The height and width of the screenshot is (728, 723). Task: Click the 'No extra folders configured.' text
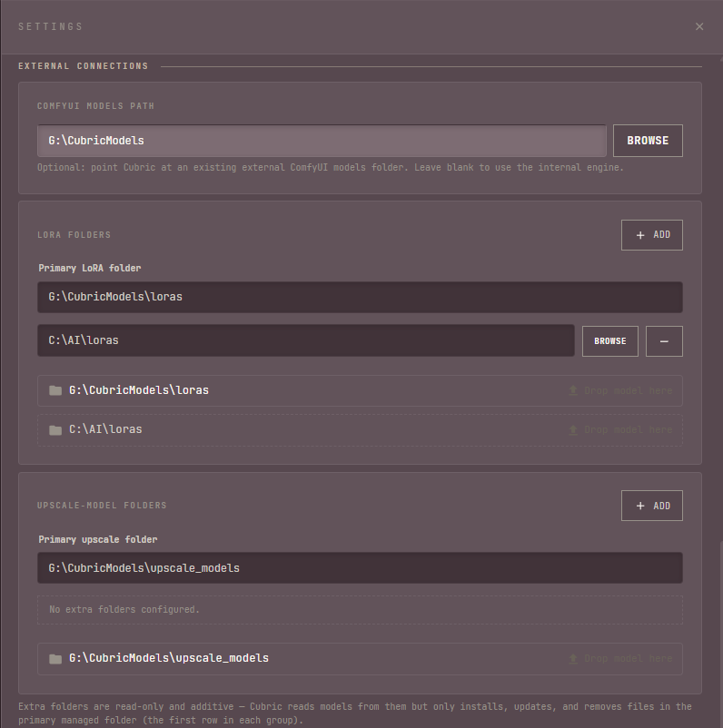pos(124,610)
